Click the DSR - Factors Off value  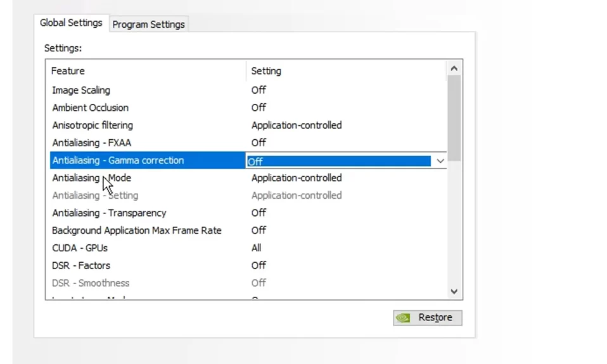pyautogui.click(x=259, y=265)
